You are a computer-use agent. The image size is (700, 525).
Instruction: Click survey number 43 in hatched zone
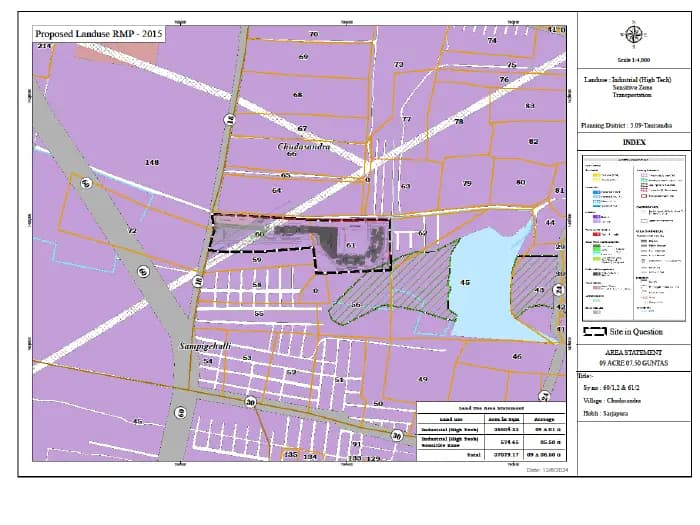[x=539, y=290]
